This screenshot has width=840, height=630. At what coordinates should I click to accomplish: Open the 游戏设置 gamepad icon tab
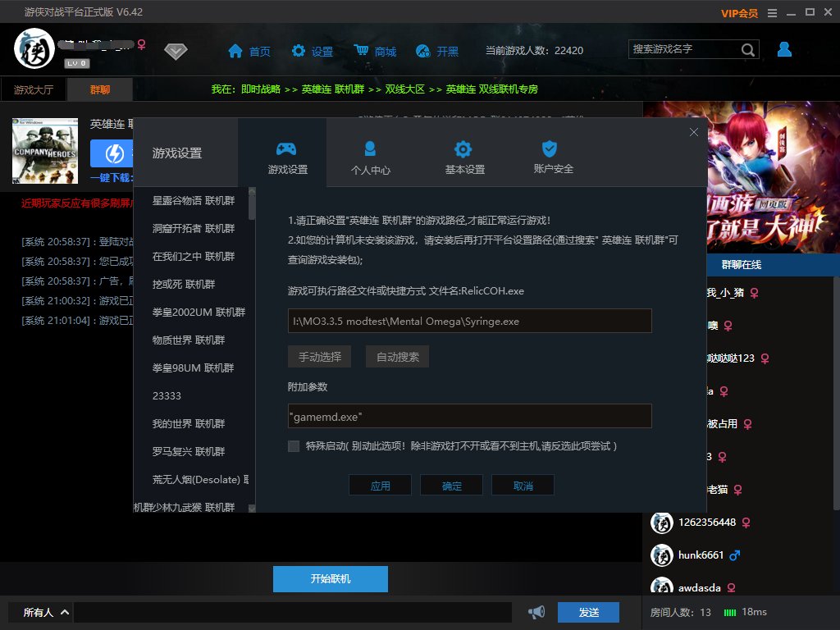pos(287,158)
